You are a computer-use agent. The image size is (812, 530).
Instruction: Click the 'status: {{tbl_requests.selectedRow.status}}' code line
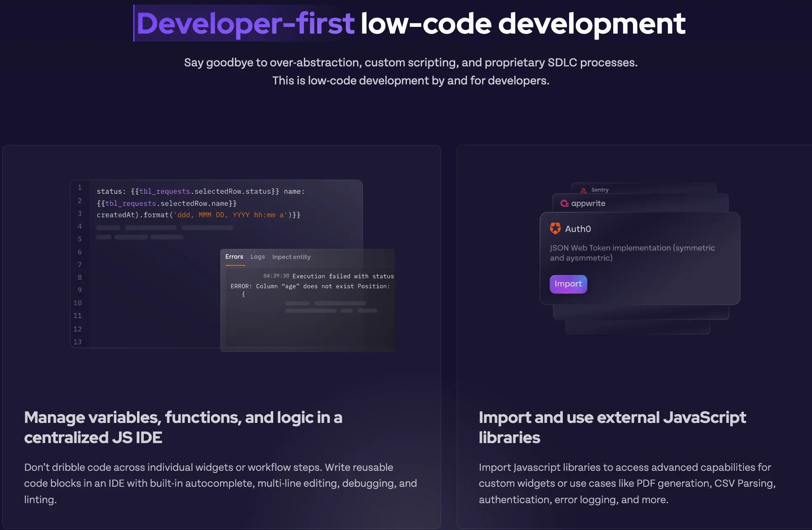(x=200, y=192)
